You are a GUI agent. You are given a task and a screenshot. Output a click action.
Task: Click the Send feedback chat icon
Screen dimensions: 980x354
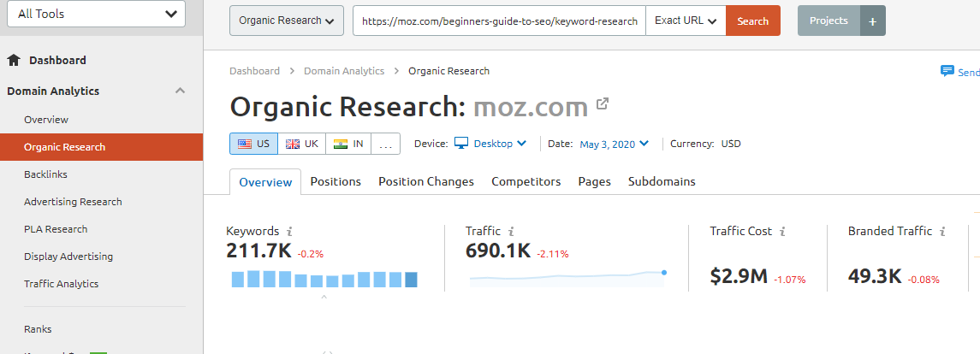pyautogui.click(x=947, y=71)
